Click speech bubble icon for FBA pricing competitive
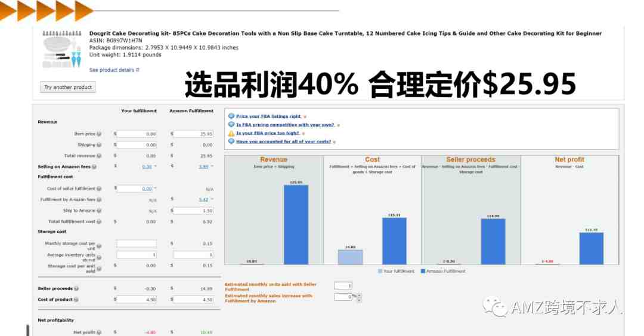 (231, 125)
